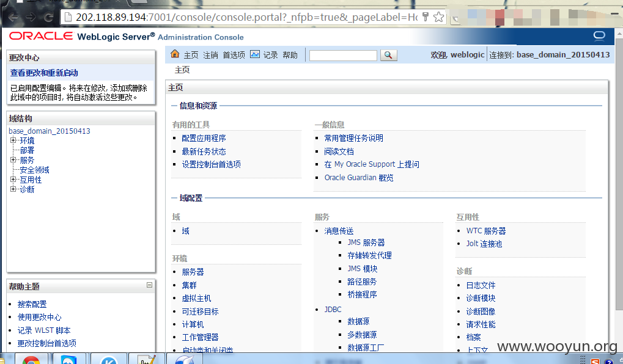Open JMS 模块 link
The width and height of the screenshot is (623, 364).
click(363, 269)
